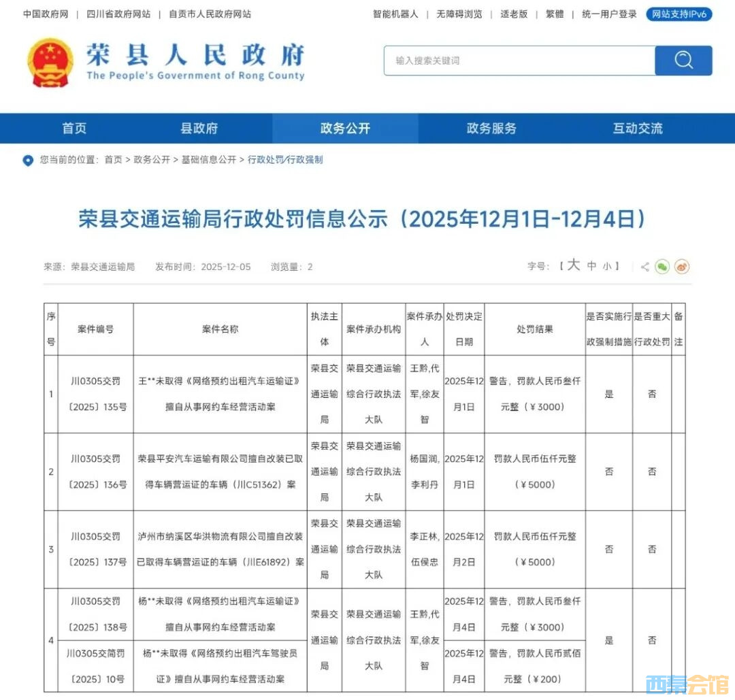Open 互动交流 in the navigation bar
The width and height of the screenshot is (735, 700).
click(638, 129)
